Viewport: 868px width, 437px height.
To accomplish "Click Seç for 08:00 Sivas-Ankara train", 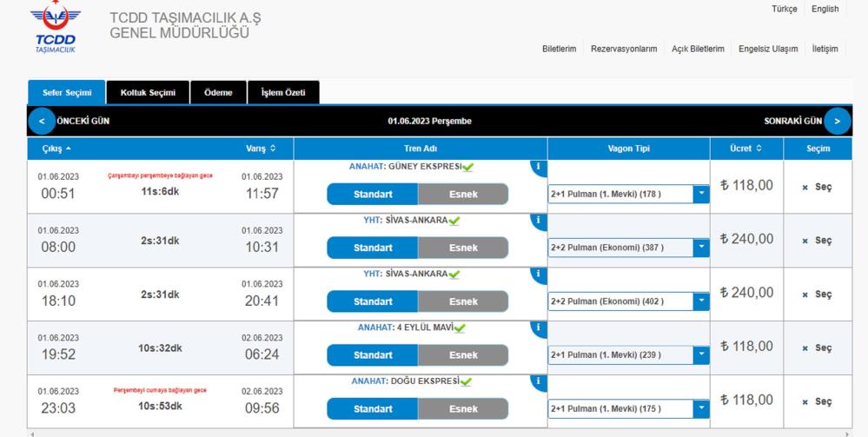I will click(x=817, y=241).
